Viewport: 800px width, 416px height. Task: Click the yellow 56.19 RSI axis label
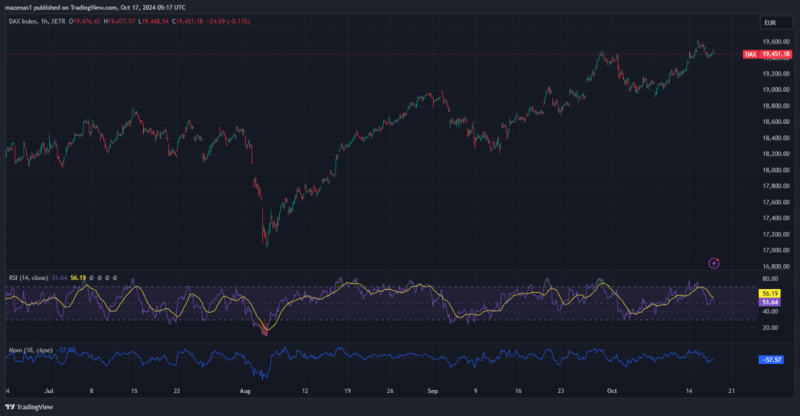tap(770, 293)
